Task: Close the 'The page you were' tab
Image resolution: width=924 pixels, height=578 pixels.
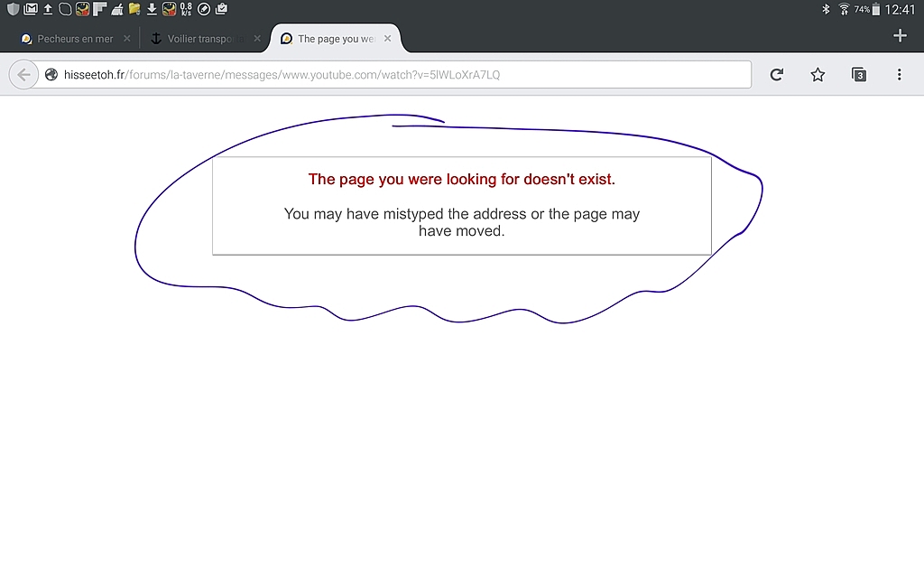Action: 387,38
